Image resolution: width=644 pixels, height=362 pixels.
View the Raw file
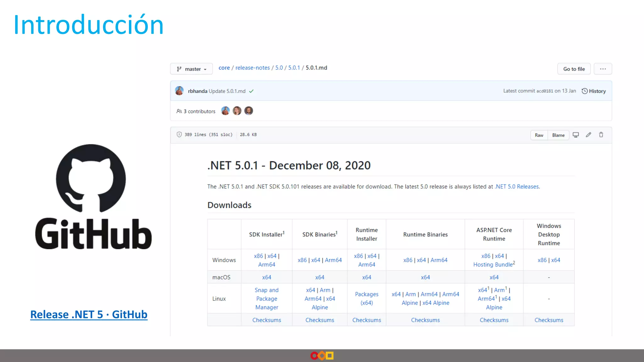point(539,135)
